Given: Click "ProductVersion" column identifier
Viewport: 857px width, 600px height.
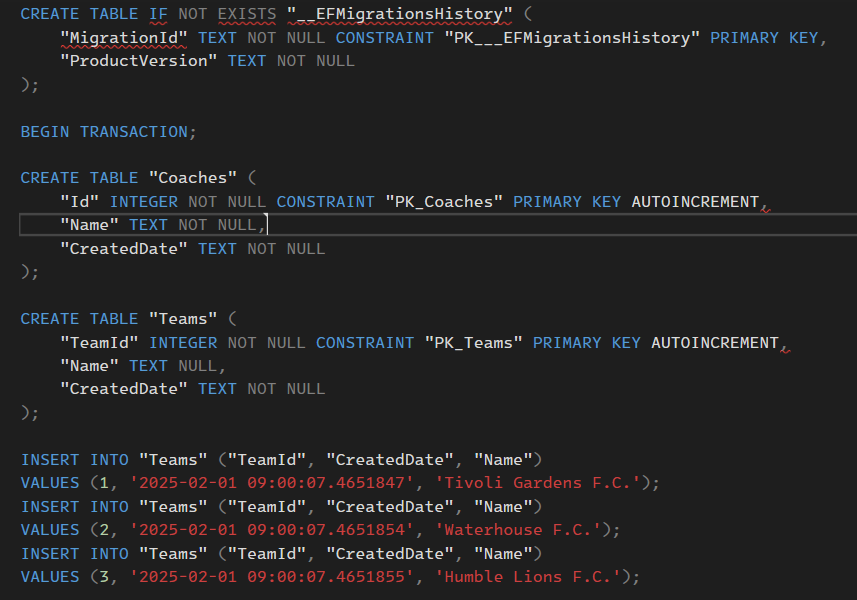Looking at the screenshot, I should 138,61.
